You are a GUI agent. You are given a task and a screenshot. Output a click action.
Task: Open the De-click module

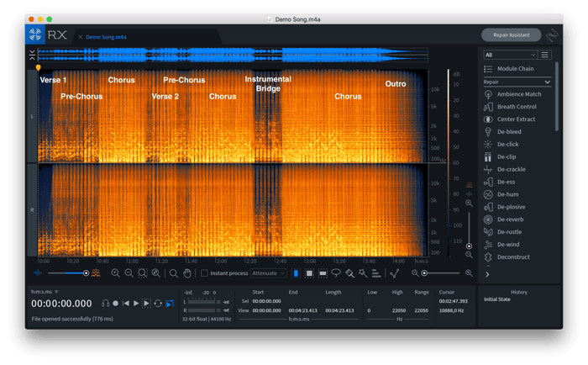coord(501,144)
